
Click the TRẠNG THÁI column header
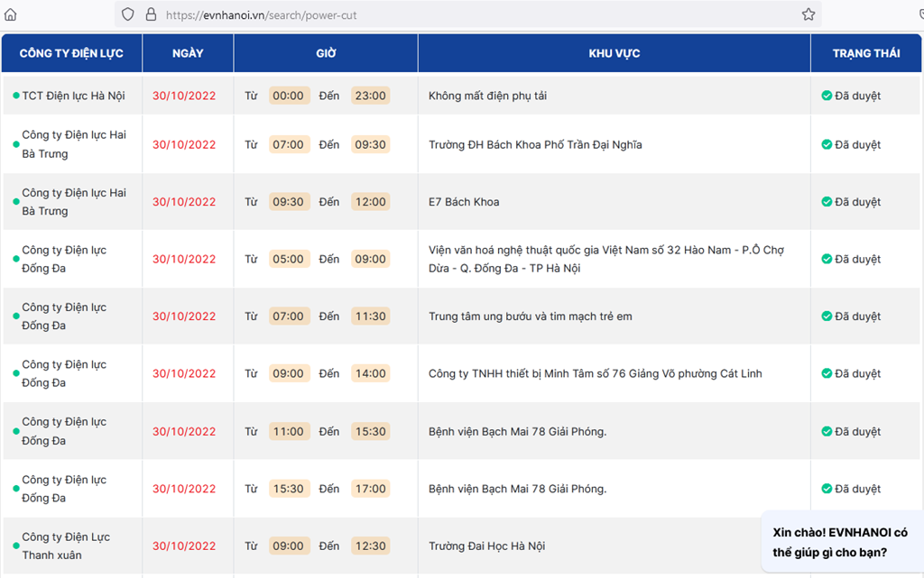(866, 53)
